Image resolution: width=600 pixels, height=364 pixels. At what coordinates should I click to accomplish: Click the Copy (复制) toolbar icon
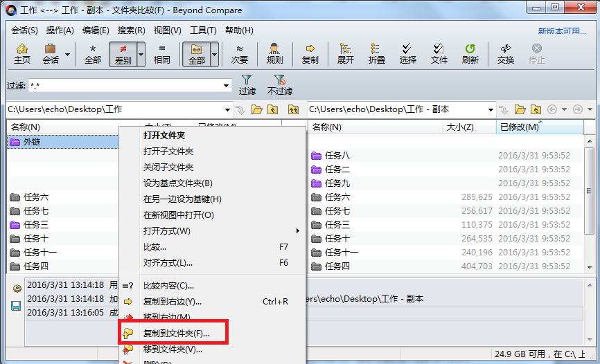(310, 54)
